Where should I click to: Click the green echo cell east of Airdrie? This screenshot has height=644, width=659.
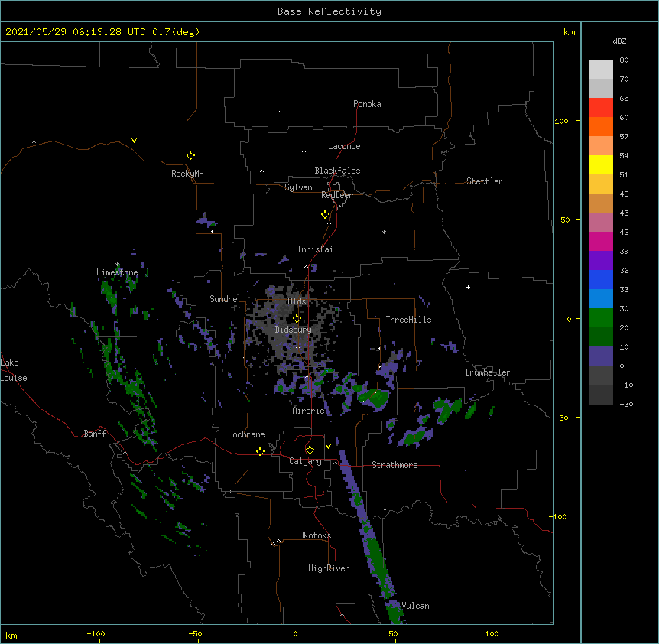point(374,397)
